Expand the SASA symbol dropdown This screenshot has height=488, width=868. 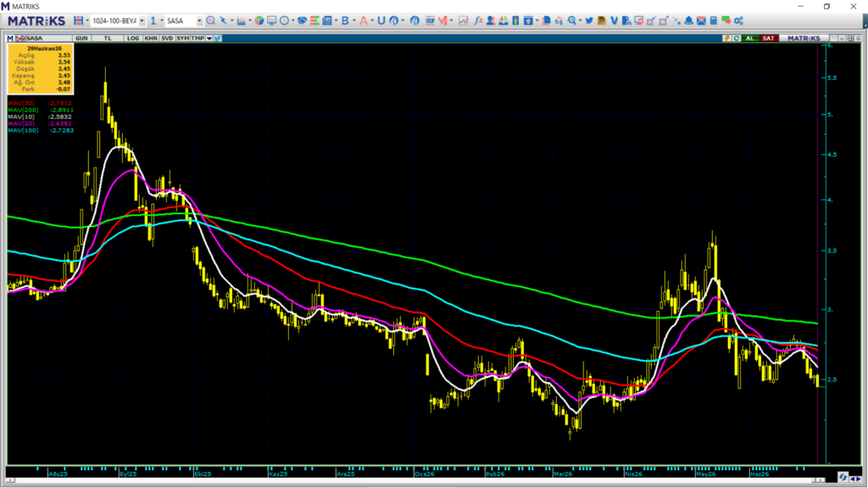(199, 20)
